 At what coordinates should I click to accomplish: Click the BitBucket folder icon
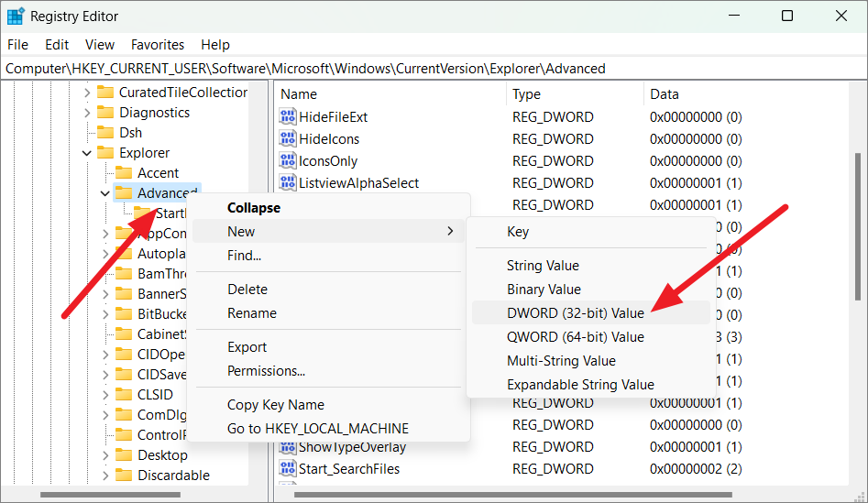124,313
